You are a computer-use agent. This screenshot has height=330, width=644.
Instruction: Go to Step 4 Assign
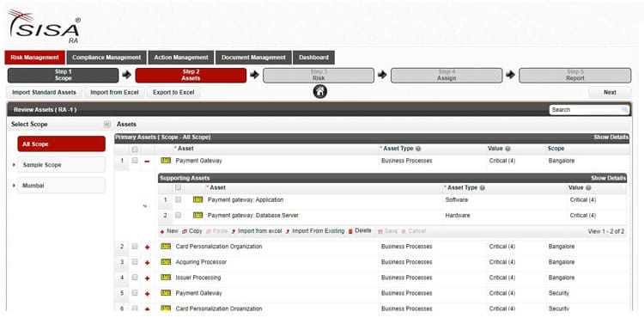[447, 76]
